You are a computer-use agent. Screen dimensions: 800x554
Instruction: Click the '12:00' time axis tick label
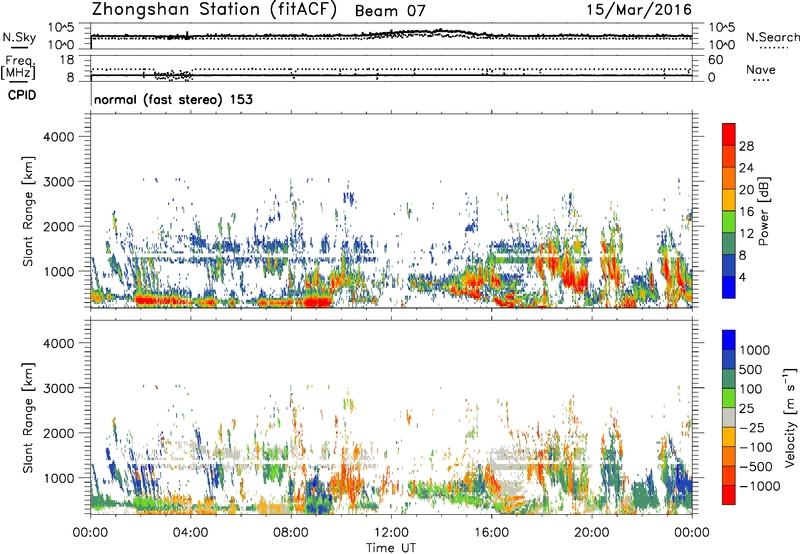[x=391, y=533]
